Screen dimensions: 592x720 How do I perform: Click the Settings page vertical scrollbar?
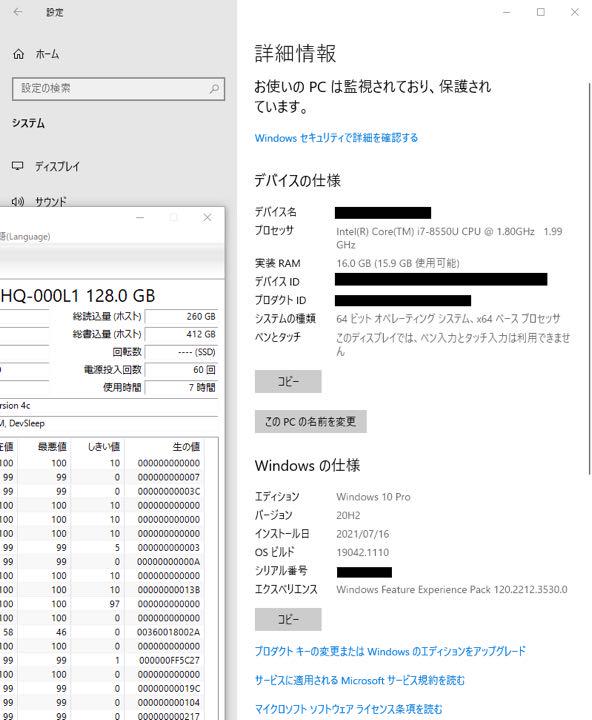click(589, 279)
